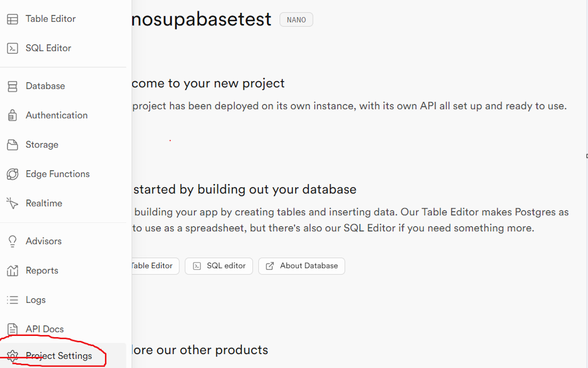Click the Table Editor grid icon
This screenshot has width=588, height=368.
click(x=12, y=19)
